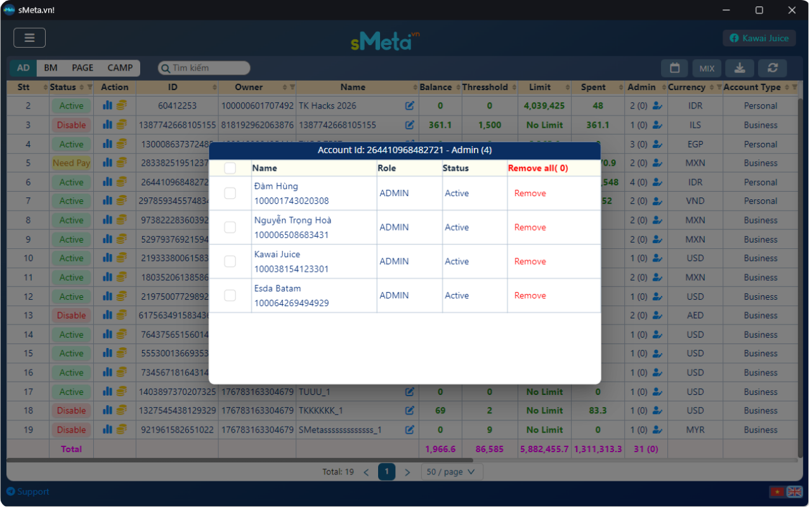Open the Currency column filter
The width and height of the screenshot is (812, 508).
[718, 87]
